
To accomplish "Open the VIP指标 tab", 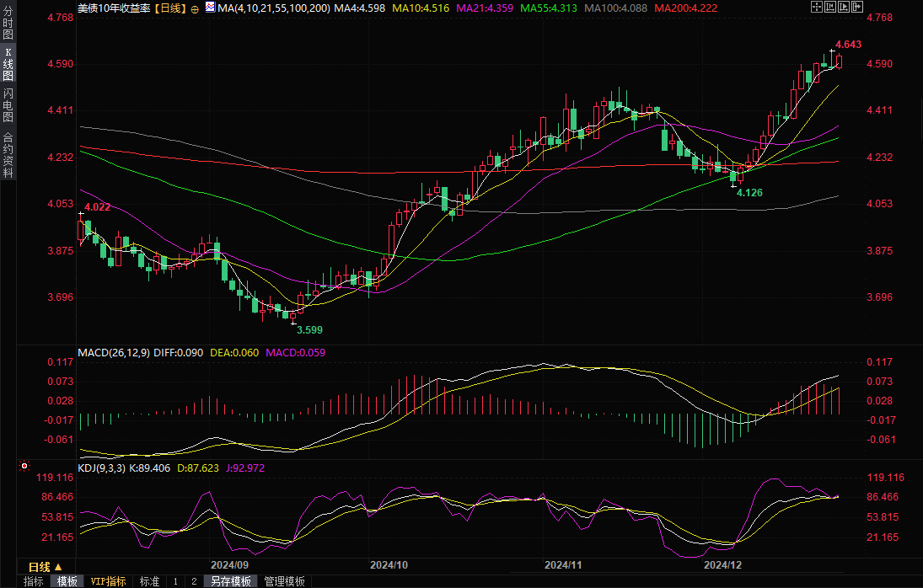I will [x=108, y=581].
